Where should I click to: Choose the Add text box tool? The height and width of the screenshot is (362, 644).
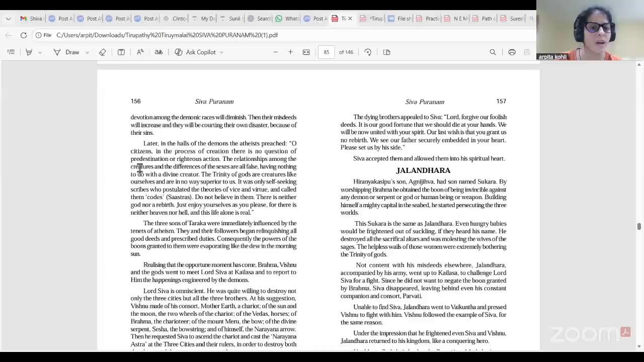pos(121,52)
